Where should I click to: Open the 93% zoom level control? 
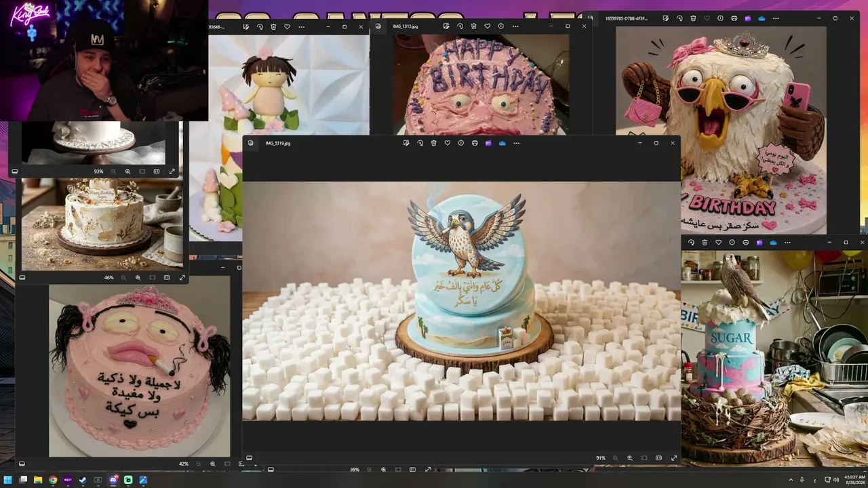(x=98, y=171)
